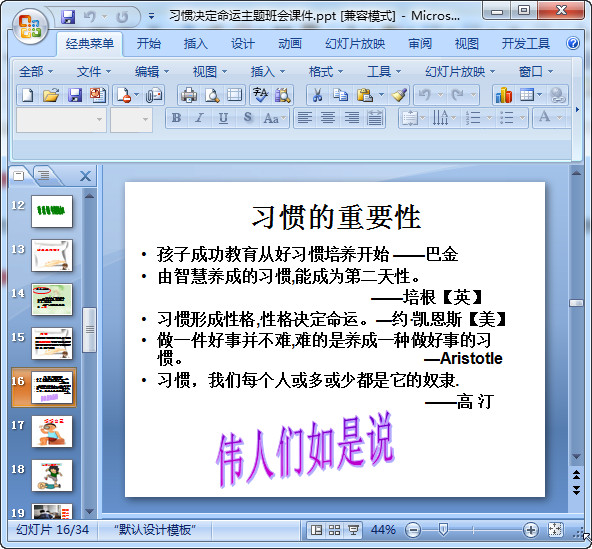Image resolution: width=592 pixels, height=549 pixels.
Task: Open the 全部 menu
Action: click(x=35, y=71)
